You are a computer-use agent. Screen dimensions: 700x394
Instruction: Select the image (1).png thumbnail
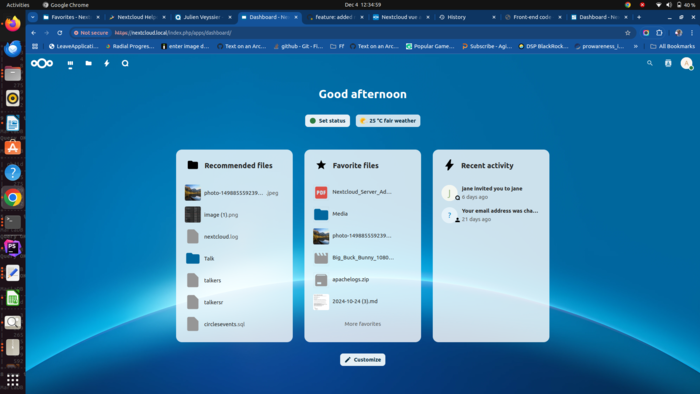click(x=193, y=215)
